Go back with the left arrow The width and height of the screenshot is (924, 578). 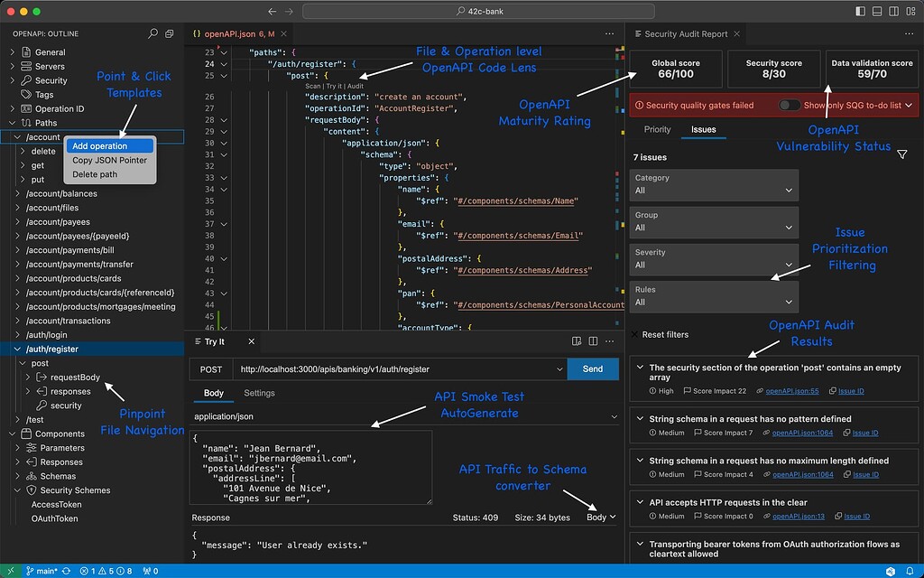tap(272, 11)
